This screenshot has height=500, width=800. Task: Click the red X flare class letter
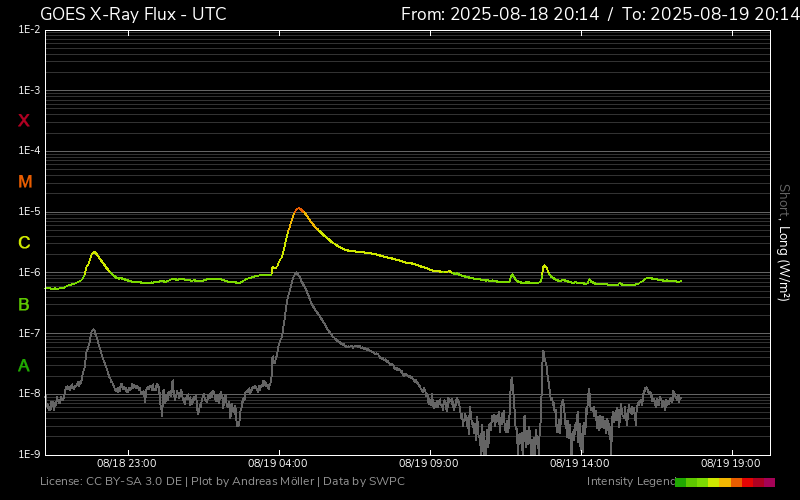click(x=24, y=121)
